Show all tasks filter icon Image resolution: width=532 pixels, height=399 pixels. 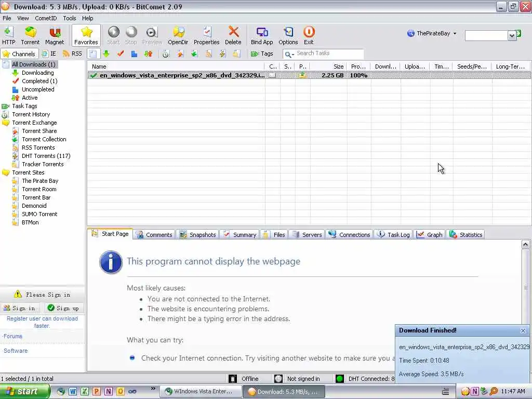94,54
